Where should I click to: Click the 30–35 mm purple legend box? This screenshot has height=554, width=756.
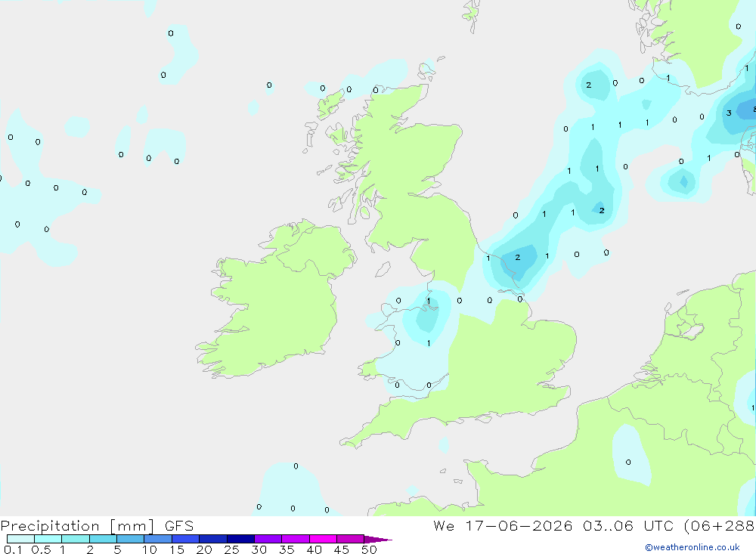[x=268, y=539]
